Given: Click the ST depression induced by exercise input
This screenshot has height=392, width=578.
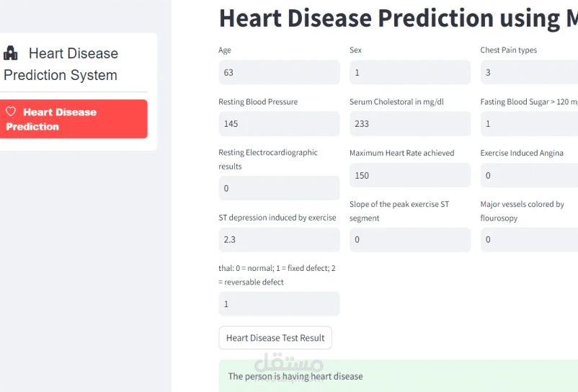Looking at the screenshot, I should 279,239.
